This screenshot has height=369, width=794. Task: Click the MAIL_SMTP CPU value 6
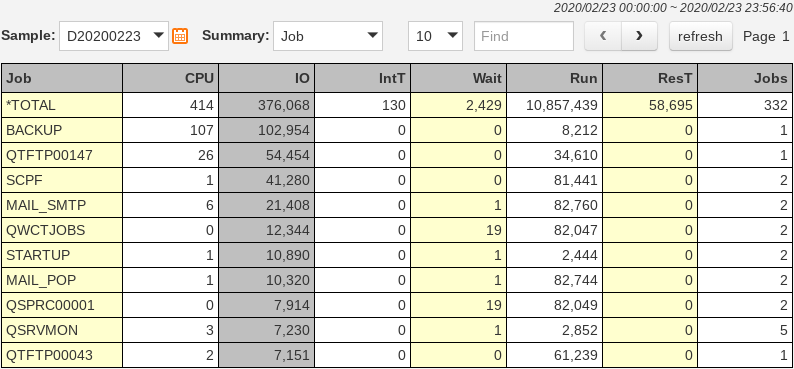tap(210, 205)
